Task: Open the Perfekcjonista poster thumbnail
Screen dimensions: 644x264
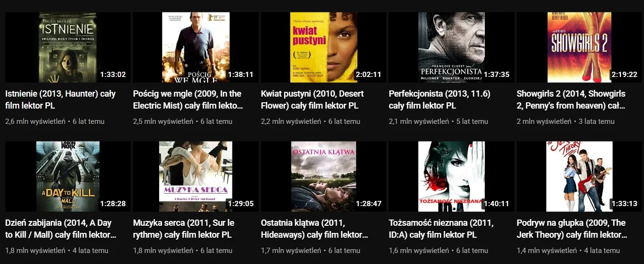Action: tap(451, 47)
